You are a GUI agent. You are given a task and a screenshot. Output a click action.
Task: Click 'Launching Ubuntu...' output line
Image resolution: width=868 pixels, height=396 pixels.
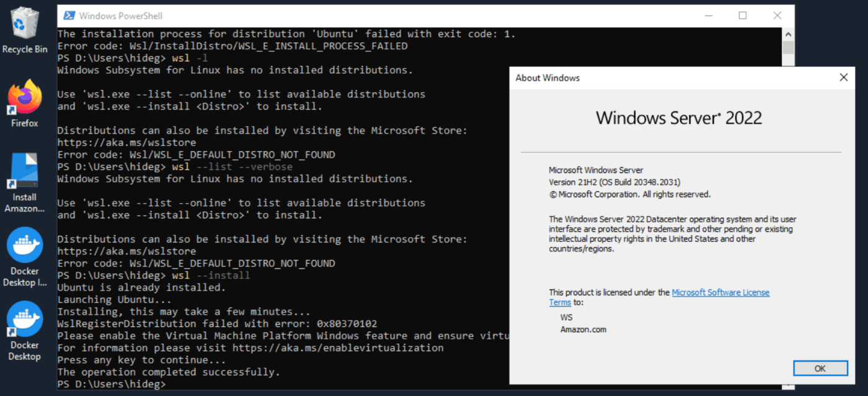point(114,300)
